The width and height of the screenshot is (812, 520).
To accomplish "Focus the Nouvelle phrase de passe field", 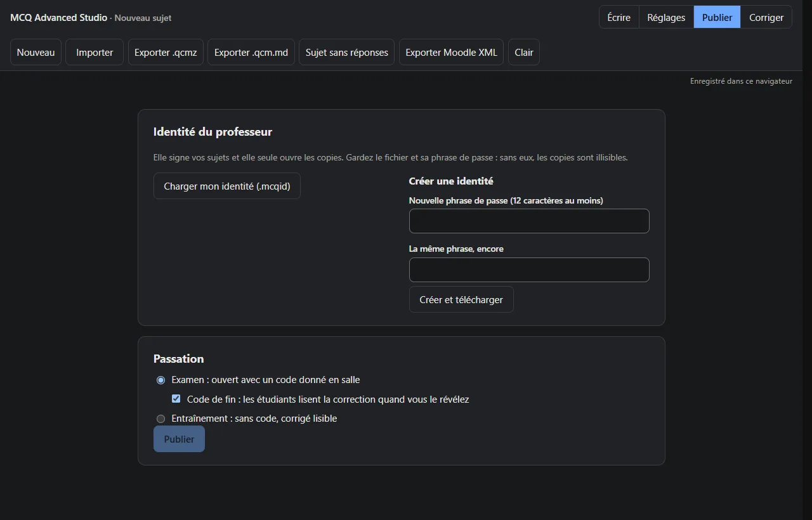I will point(529,221).
